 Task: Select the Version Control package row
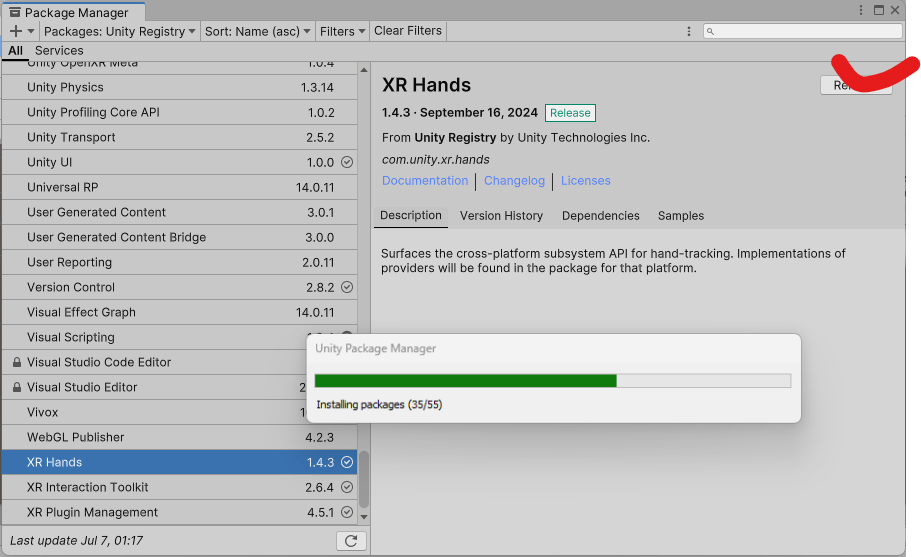click(x=179, y=287)
